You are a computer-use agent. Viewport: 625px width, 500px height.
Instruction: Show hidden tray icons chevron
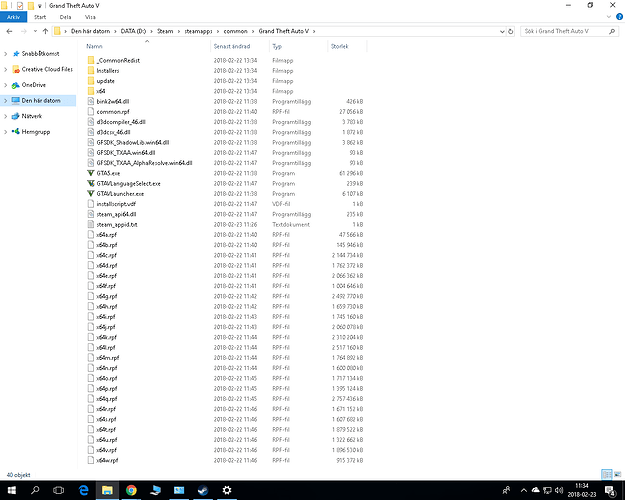pyautogui.click(x=524, y=490)
